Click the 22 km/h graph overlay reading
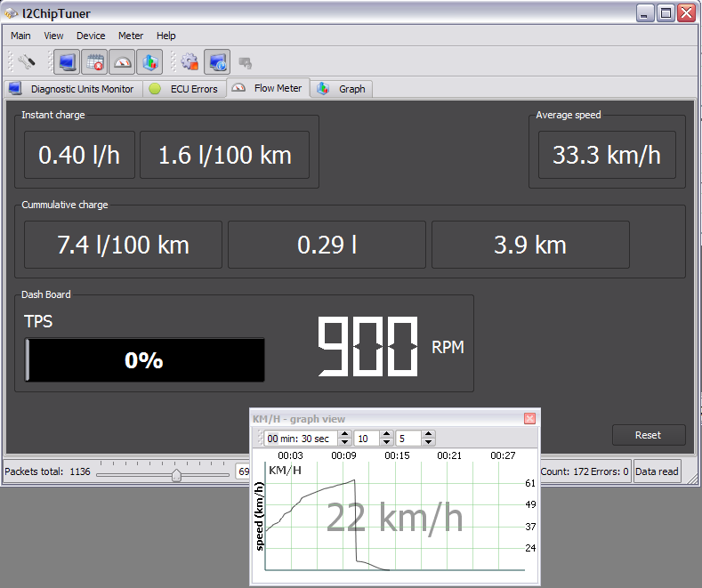The image size is (702, 588). coord(394,518)
